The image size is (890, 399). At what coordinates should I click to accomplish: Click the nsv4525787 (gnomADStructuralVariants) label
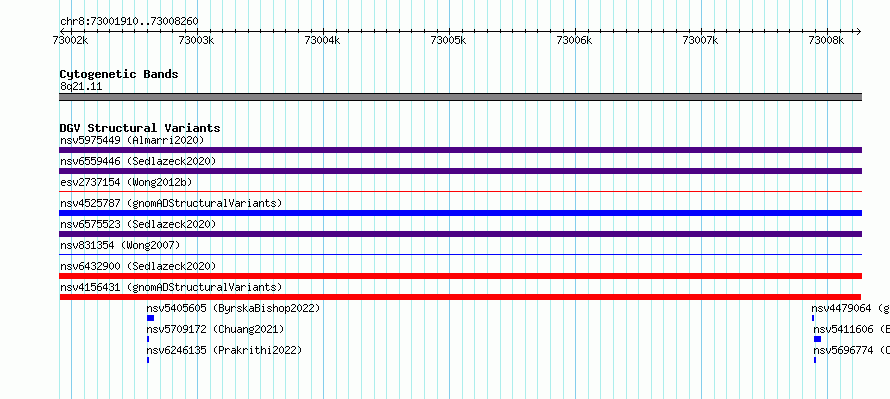[x=171, y=203]
